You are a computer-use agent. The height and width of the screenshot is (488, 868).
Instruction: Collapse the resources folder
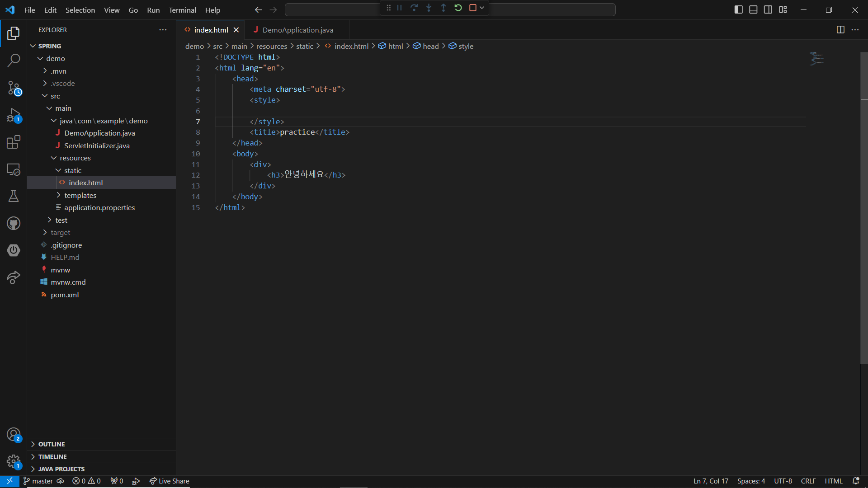click(75, 158)
